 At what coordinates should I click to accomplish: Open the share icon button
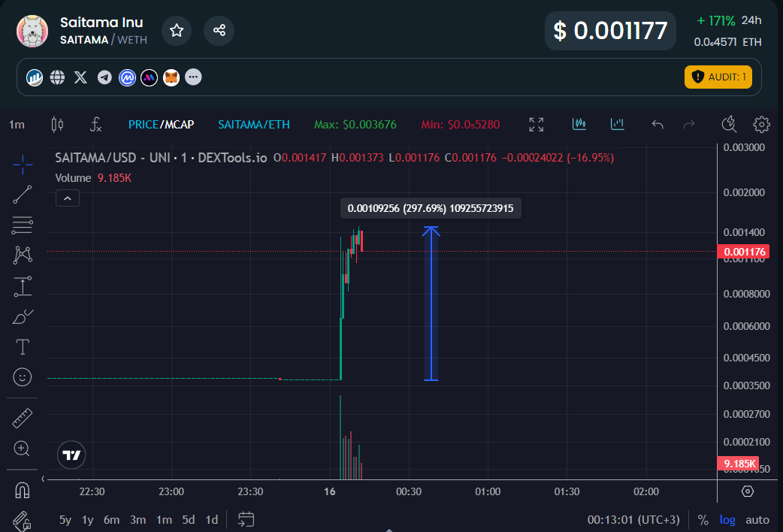[x=219, y=31]
